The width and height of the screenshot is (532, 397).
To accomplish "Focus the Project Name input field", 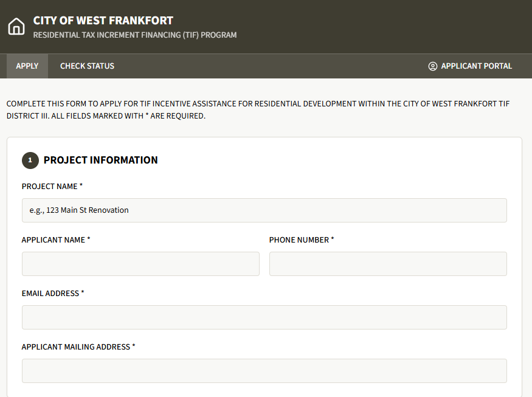I will click(264, 210).
